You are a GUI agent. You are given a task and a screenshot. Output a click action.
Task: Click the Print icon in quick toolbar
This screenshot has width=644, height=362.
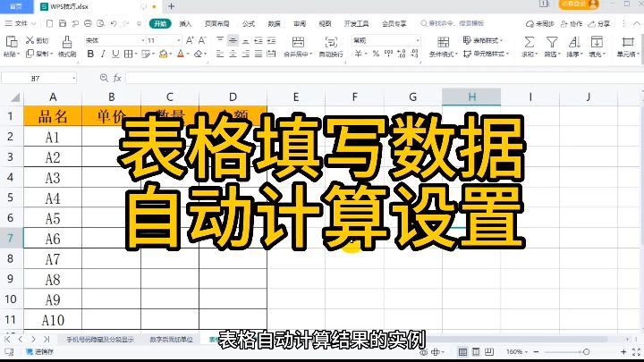(x=88, y=23)
